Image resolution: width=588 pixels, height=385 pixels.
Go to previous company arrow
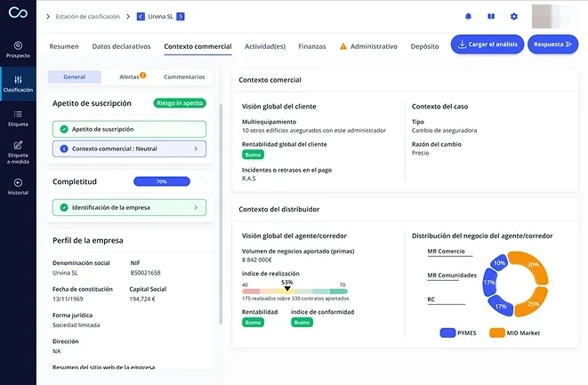[x=141, y=17]
